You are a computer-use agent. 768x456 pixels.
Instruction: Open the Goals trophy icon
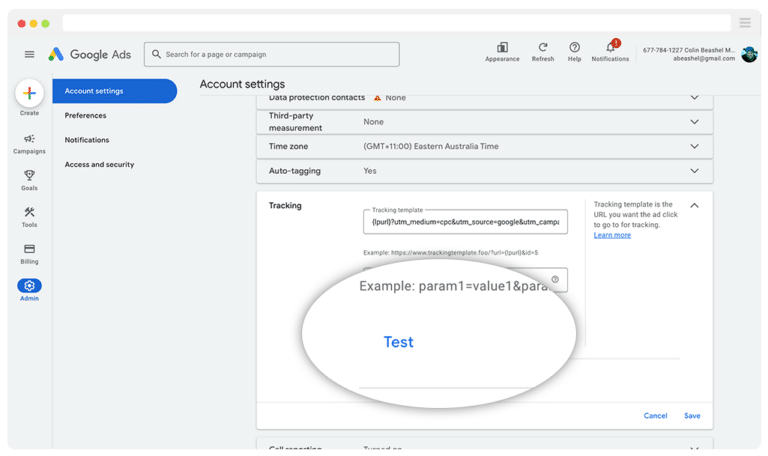29,175
